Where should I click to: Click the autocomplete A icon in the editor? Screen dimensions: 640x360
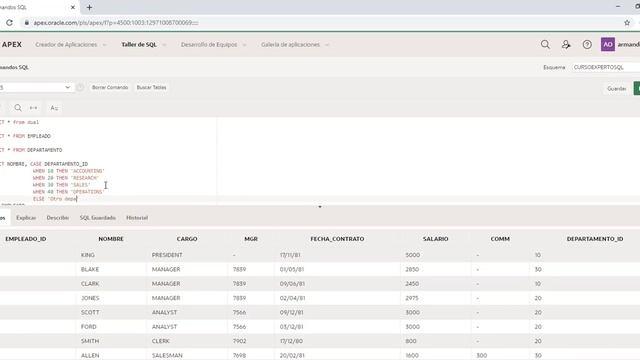tap(54, 108)
